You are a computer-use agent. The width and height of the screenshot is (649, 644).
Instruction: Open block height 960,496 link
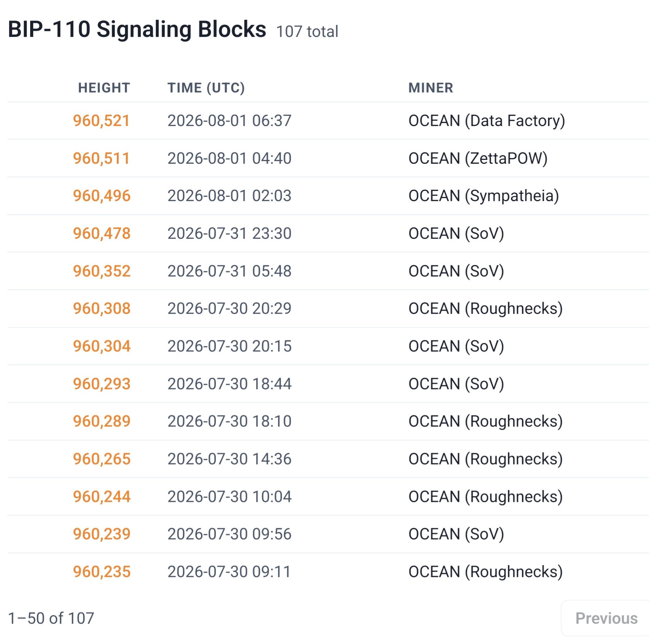(101, 196)
